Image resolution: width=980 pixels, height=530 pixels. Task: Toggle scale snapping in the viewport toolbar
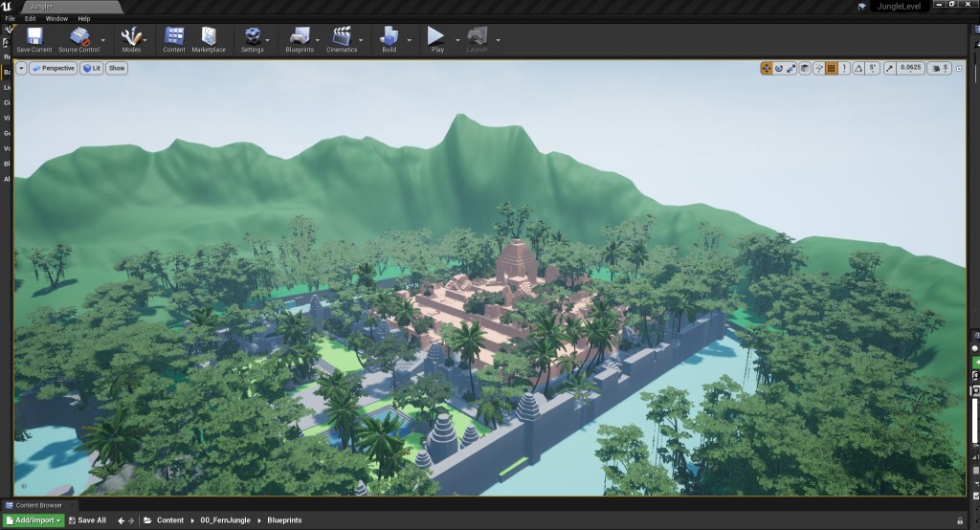pos(890,68)
